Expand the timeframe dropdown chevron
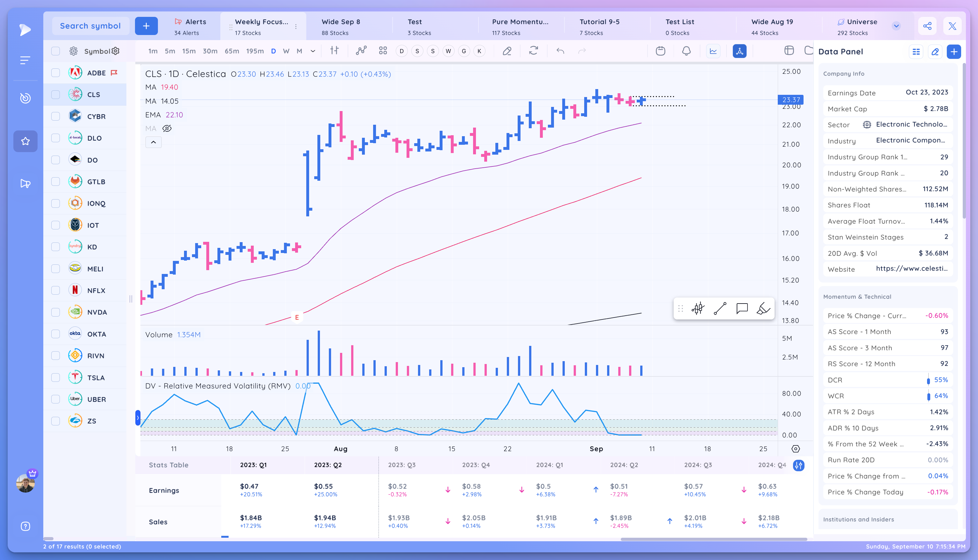Image resolution: width=978 pixels, height=560 pixels. [313, 51]
